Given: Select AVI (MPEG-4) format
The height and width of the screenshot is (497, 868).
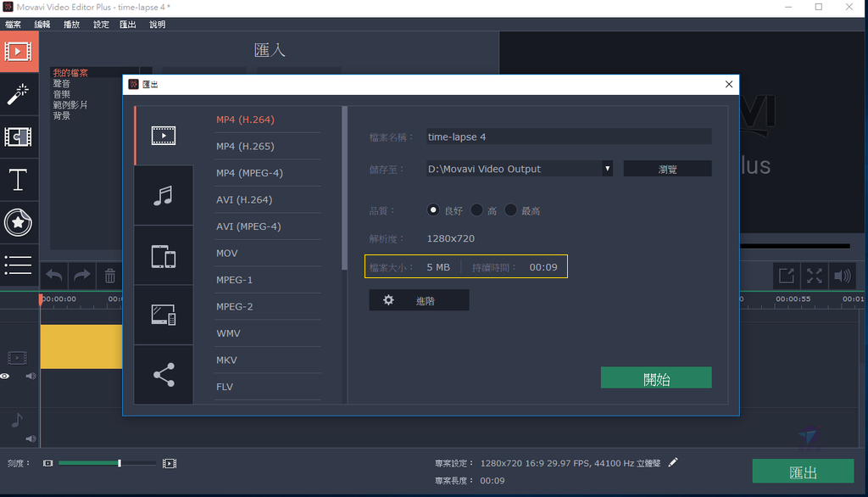Looking at the screenshot, I should [x=248, y=226].
